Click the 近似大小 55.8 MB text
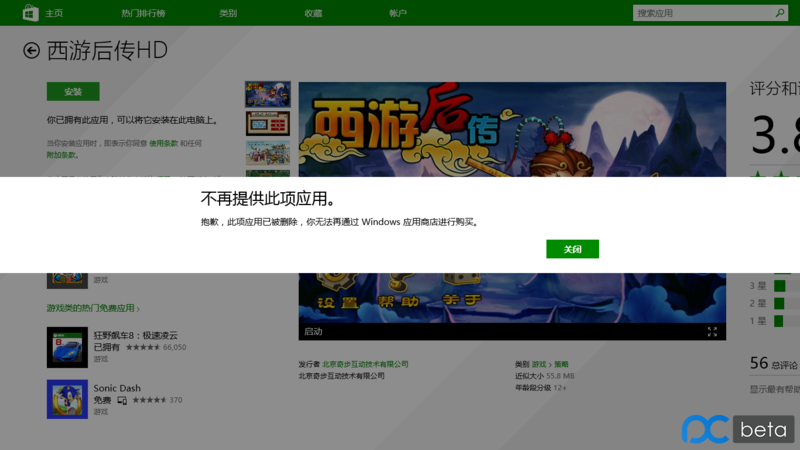This screenshot has height=450, width=800. pos(545,376)
